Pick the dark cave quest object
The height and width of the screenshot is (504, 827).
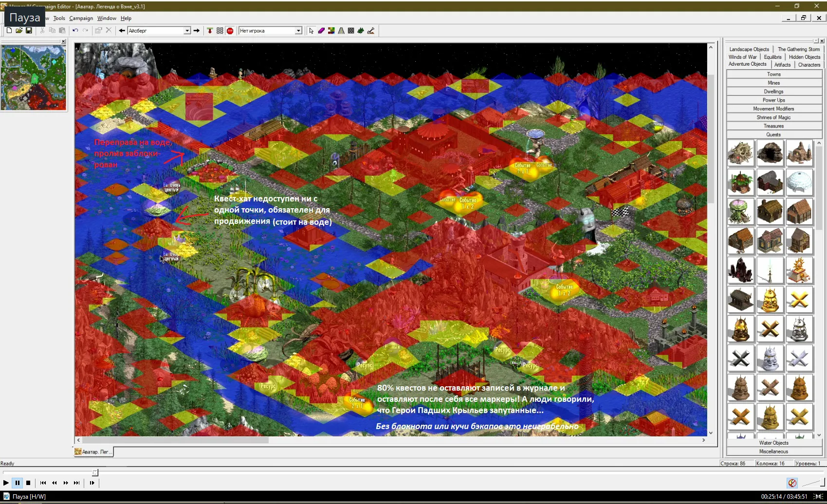tap(770, 153)
